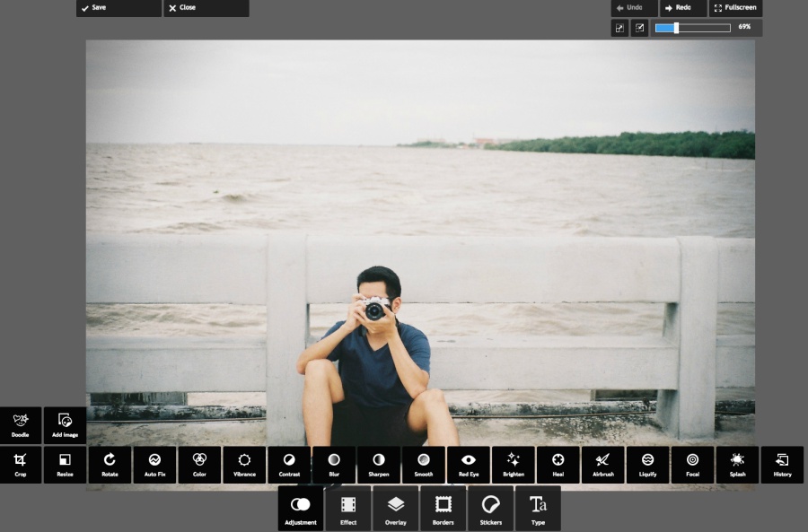Click the photo canvas on the camera

pyautogui.click(x=374, y=310)
